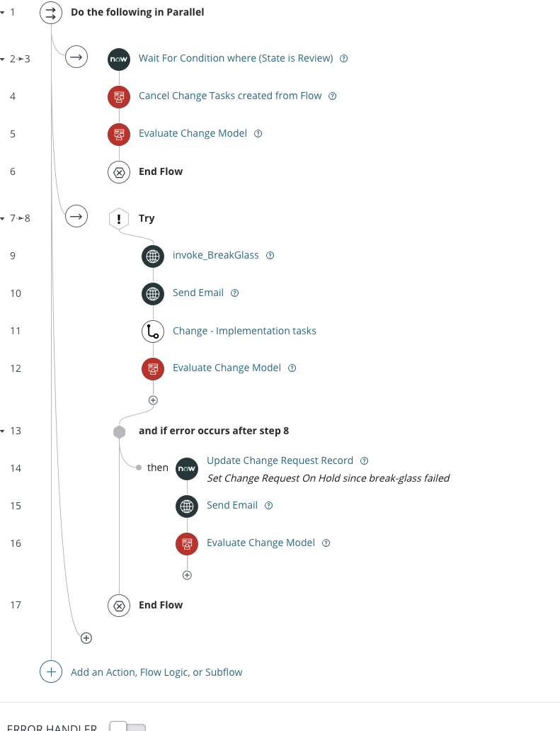Click the plus icon at the parallel branch end
The image size is (560, 731).
[x=86, y=637]
